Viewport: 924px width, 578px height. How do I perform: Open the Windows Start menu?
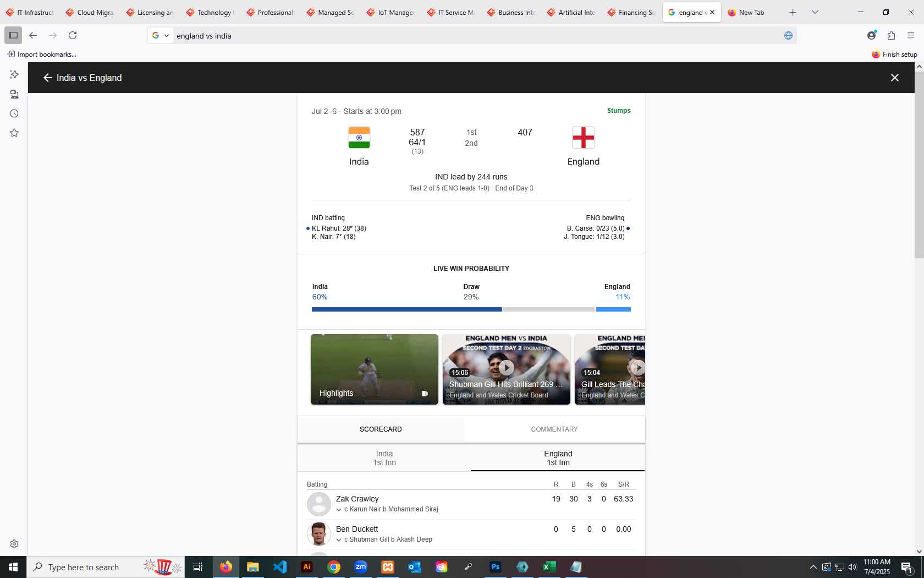point(13,567)
